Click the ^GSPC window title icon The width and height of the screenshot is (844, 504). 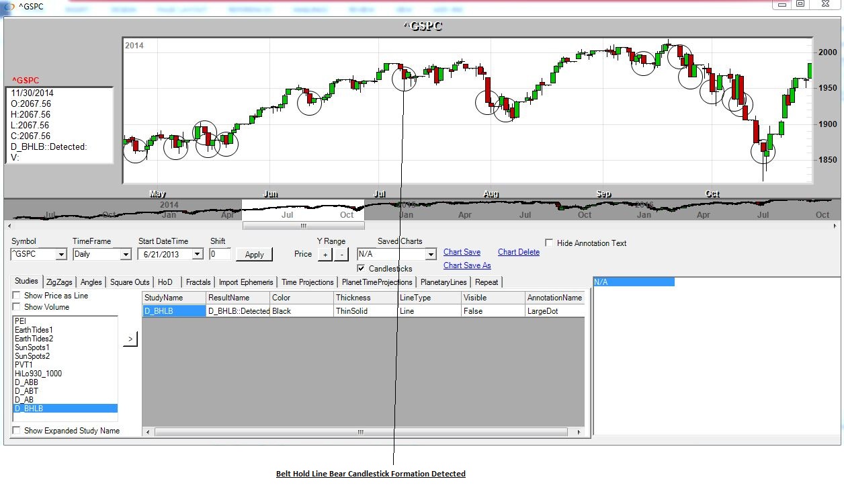tap(9, 7)
